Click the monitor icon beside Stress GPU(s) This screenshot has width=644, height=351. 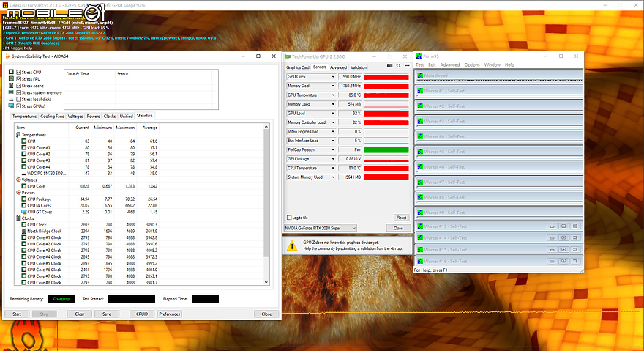point(12,106)
